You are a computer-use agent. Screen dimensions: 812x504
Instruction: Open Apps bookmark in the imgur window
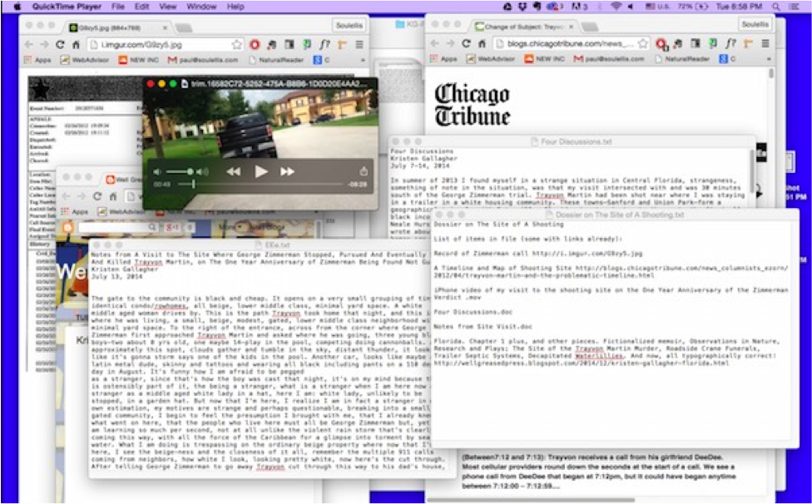click(x=37, y=60)
